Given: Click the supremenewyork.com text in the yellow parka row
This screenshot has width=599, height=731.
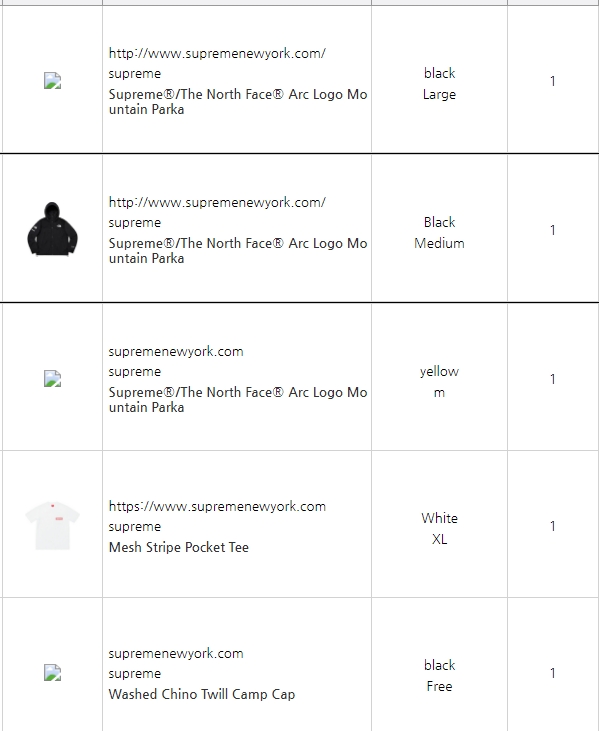Looking at the screenshot, I should [x=176, y=352].
